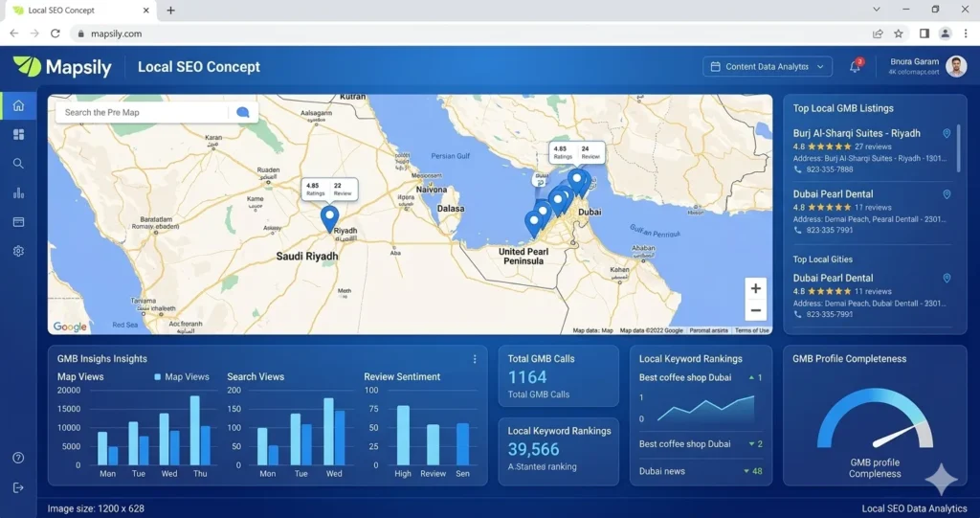The height and width of the screenshot is (518, 980).
Task: Select the Riyadh map pin
Action: coord(330,219)
